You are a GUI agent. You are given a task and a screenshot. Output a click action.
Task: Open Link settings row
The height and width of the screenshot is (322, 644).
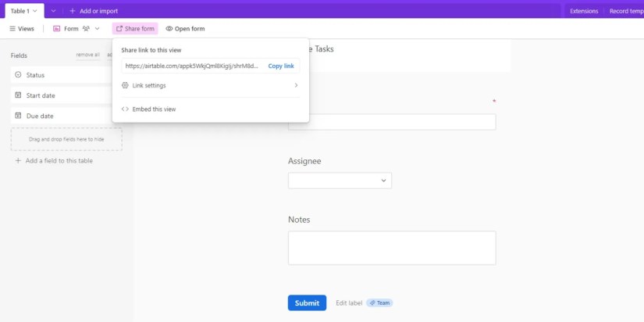pos(210,85)
